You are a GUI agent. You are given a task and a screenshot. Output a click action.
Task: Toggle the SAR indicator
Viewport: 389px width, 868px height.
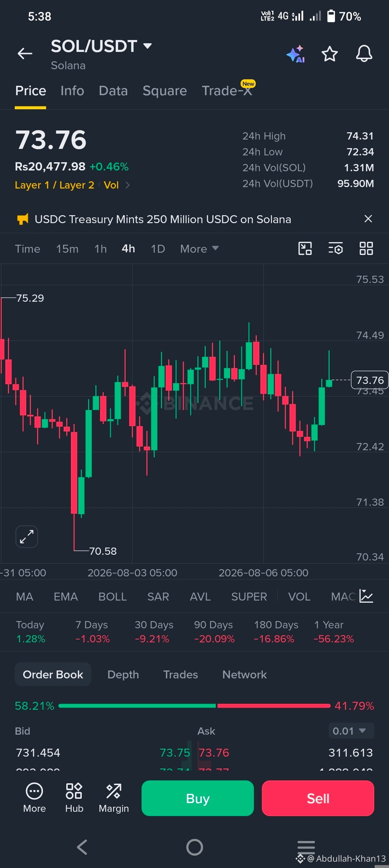pyautogui.click(x=158, y=597)
